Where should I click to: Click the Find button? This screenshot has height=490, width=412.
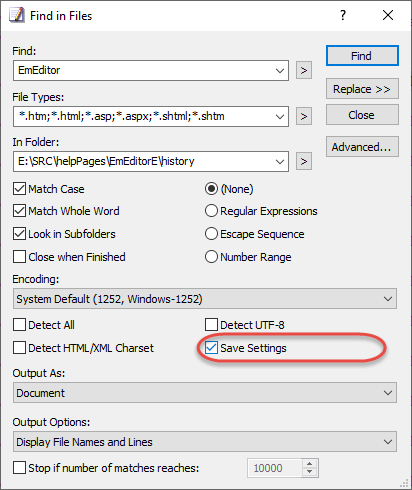coord(362,56)
